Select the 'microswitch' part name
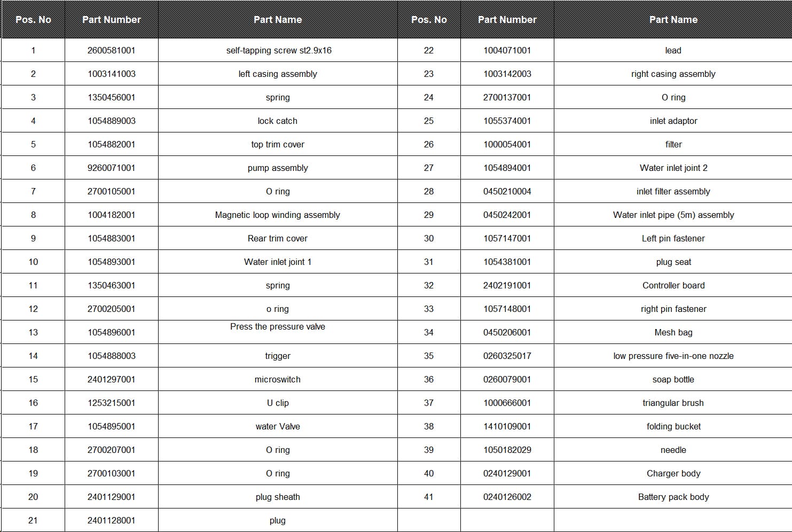 [278, 379]
